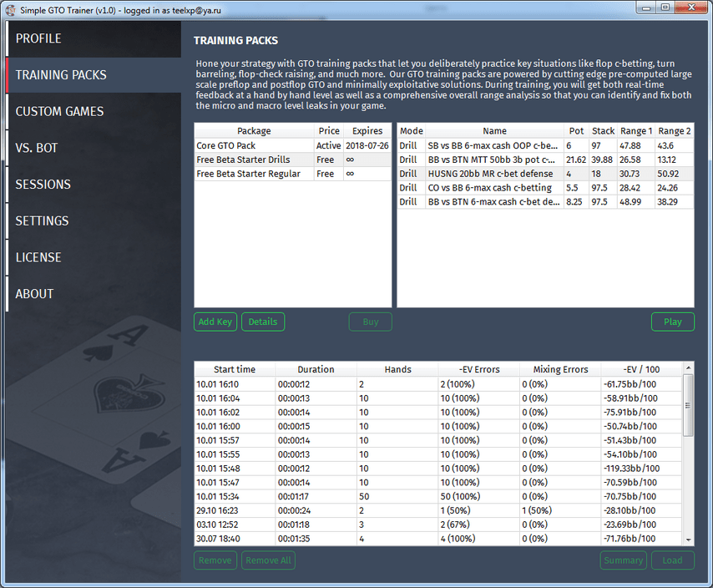The image size is (713, 588).
Task: Select the session started 10.01 16:10
Action: pos(438,384)
